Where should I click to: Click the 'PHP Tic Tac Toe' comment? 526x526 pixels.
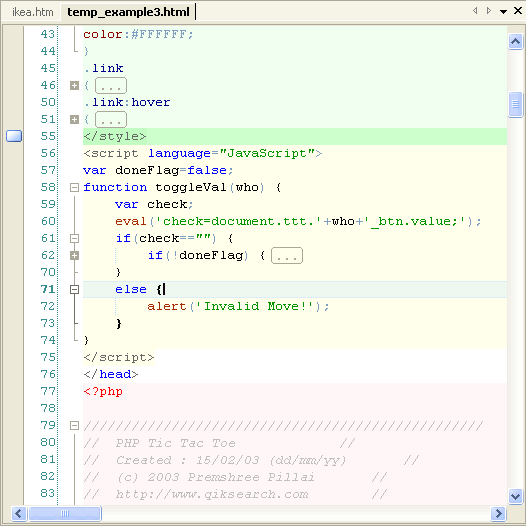pos(175,443)
